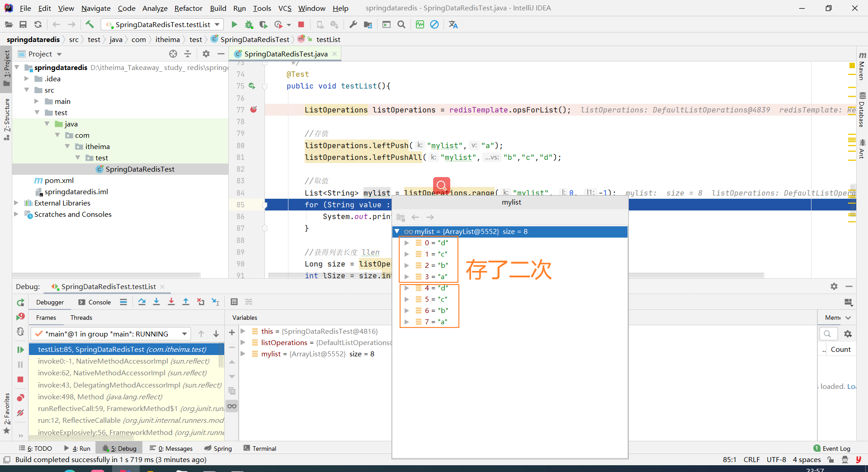Expand the 0 = "d" element in popup
This screenshot has width=868, height=472.
406,243
